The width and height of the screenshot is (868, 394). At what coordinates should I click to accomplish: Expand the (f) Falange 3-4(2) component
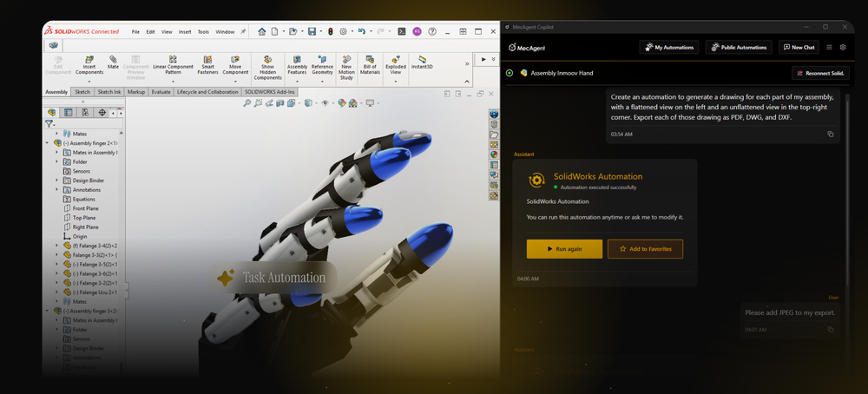56,246
